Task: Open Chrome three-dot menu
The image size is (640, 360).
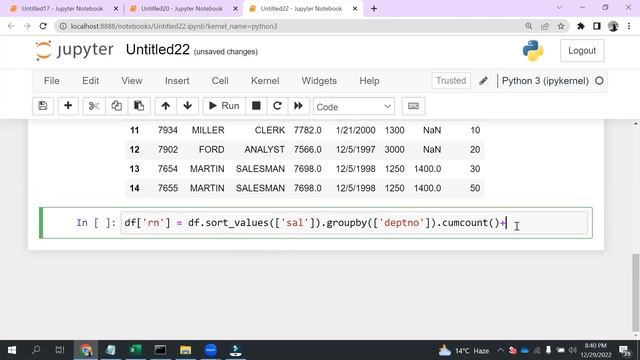Action: (629, 26)
